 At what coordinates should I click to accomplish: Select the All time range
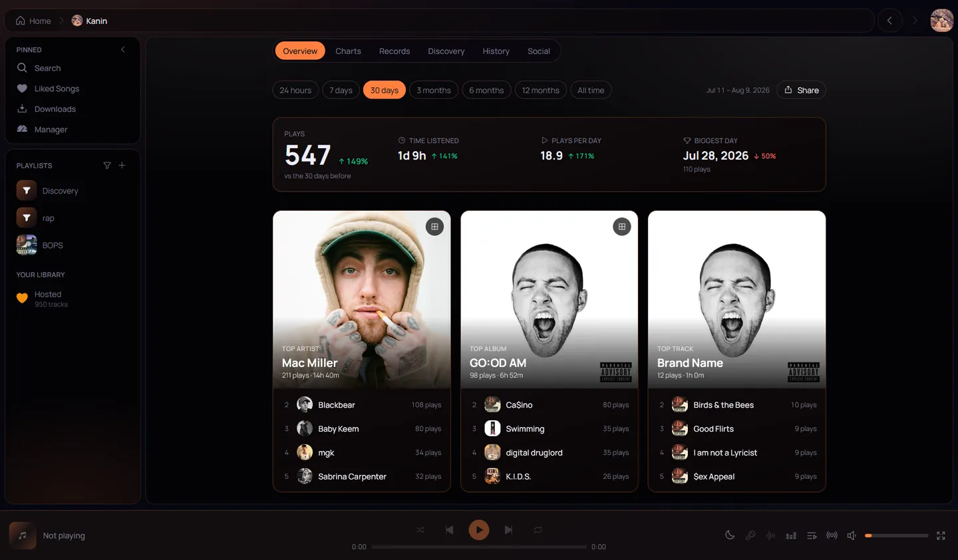click(591, 90)
